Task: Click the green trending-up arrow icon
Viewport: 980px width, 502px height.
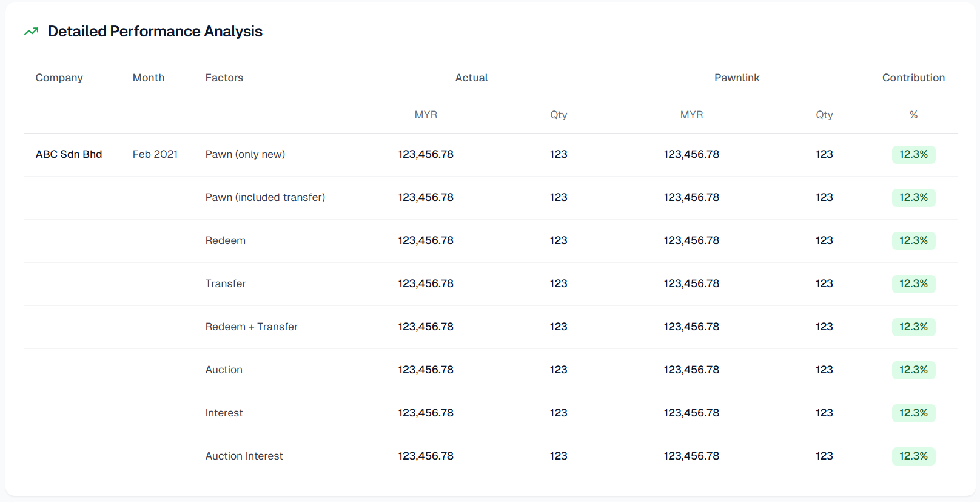Action: (31, 32)
